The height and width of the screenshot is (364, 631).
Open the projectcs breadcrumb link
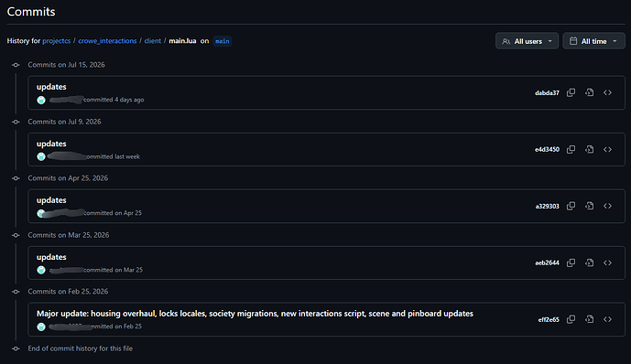[x=57, y=41]
